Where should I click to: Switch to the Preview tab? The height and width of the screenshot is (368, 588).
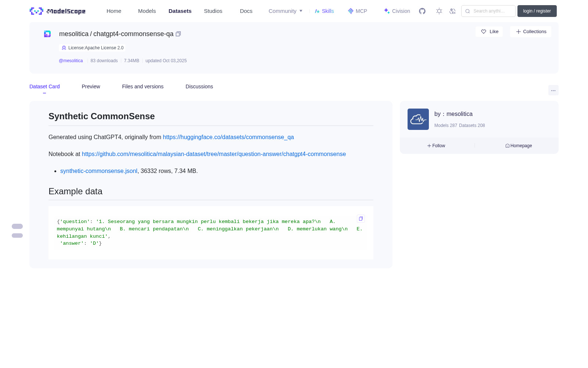[91, 86]
